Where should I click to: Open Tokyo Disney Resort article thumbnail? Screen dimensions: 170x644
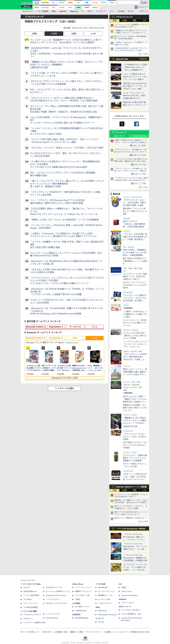point(116,373)
